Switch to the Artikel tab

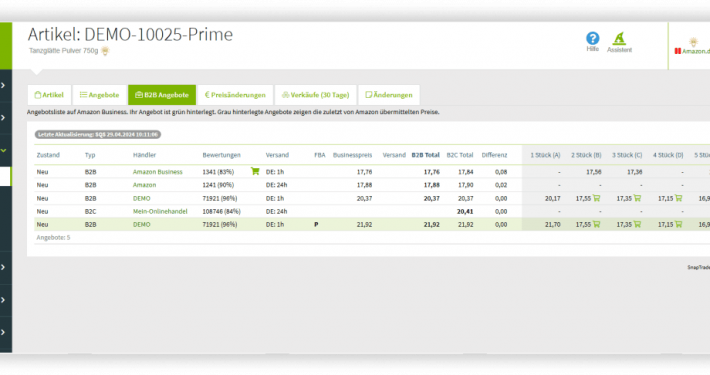[49, 95]
